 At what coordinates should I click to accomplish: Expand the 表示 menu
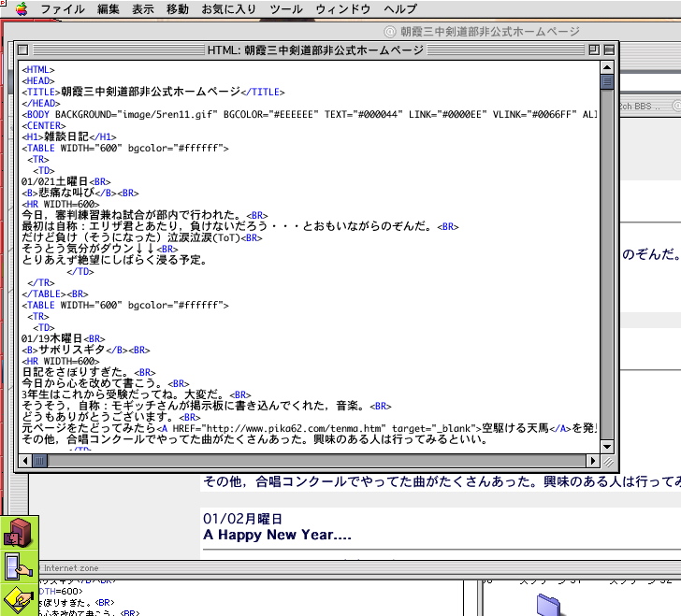pyautogui.click(x=143, y=9)
